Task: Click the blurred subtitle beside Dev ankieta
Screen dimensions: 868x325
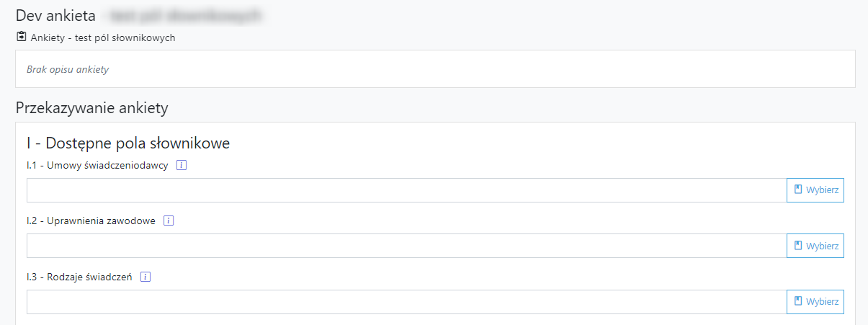Action: [x=180, y=14]
